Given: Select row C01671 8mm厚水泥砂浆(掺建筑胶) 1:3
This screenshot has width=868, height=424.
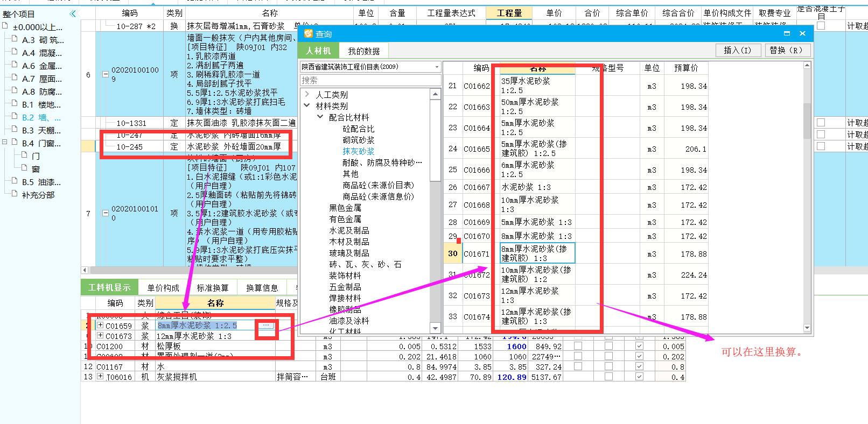Looking at the screenshot, I should 576,253.
